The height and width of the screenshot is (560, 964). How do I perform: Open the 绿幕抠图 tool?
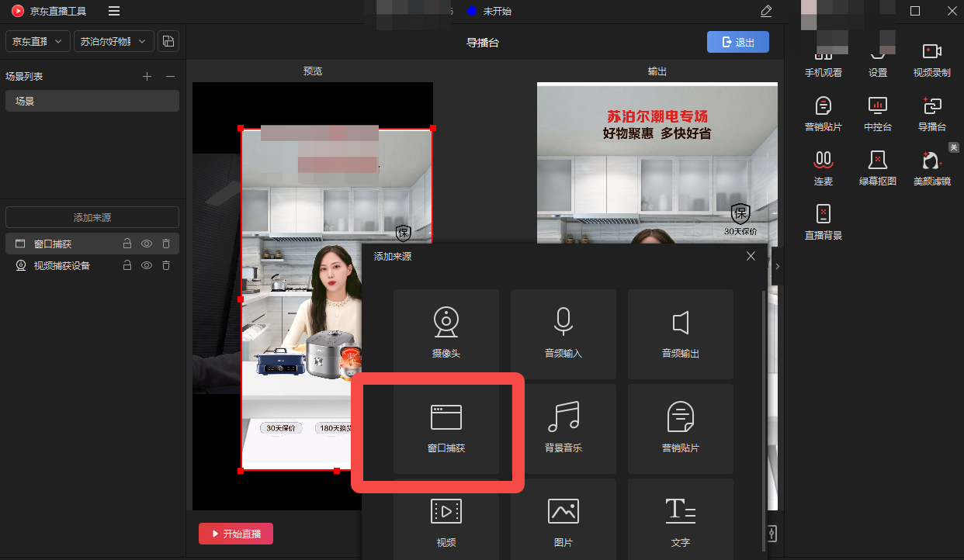pyautogui.click(x=878, y=168)
